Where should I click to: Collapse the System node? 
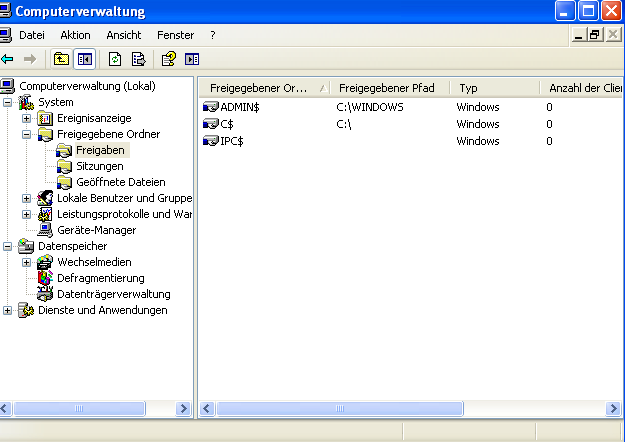click(7, 102)
